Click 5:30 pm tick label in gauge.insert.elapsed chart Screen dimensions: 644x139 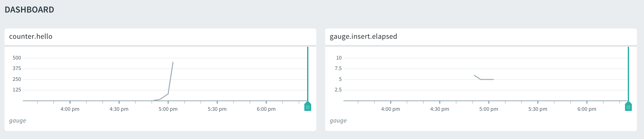coord(538,109)
